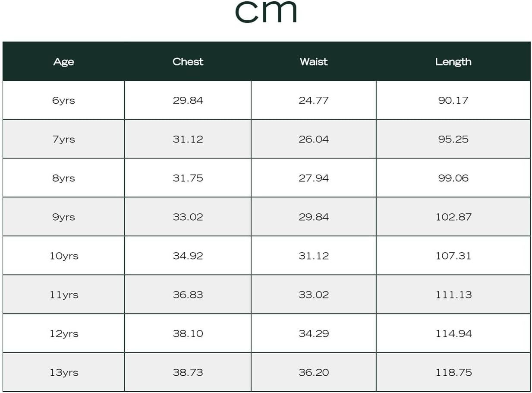The width and height of the screenshot is (532, 393).
Task: Click waist measurement 27.94
Action: tap(314, 178)
